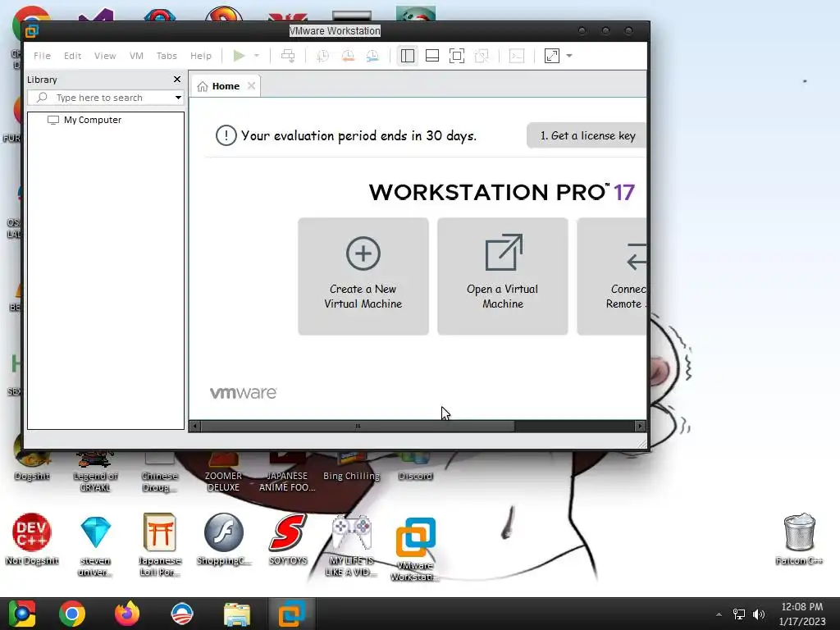Open Chrome from the taskbar
The height and width of the screenshot is (630, 840).
[72, 614]
